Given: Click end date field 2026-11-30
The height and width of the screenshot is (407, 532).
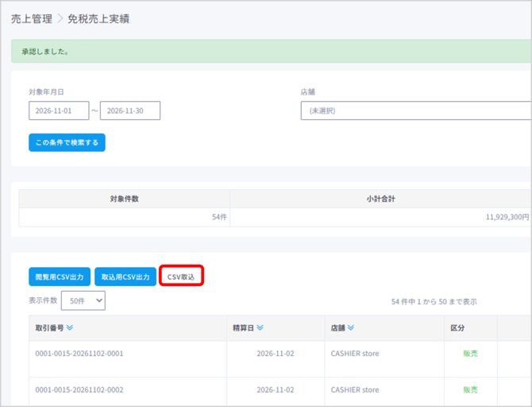Looking at the screenshot, I should click(x=130, y=110).
